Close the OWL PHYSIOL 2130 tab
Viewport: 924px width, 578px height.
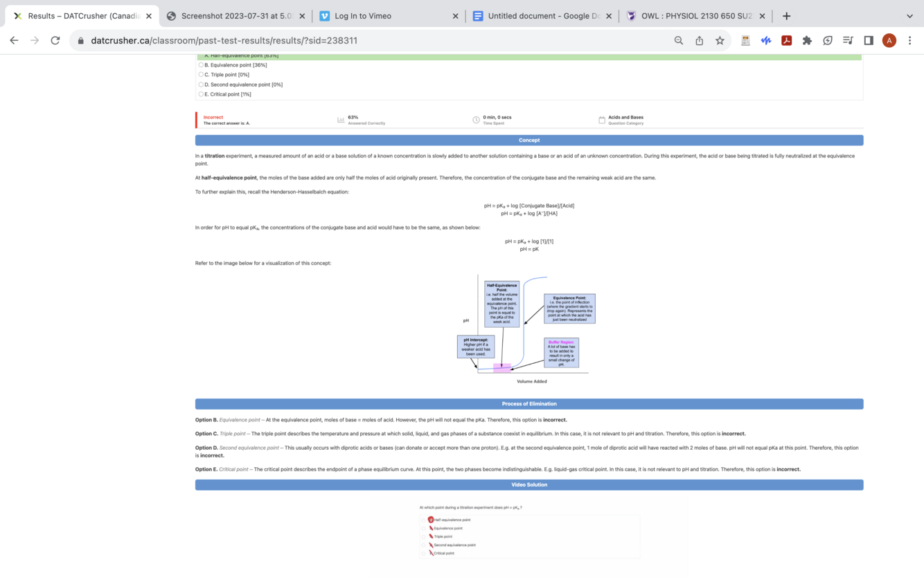point(762,16)
